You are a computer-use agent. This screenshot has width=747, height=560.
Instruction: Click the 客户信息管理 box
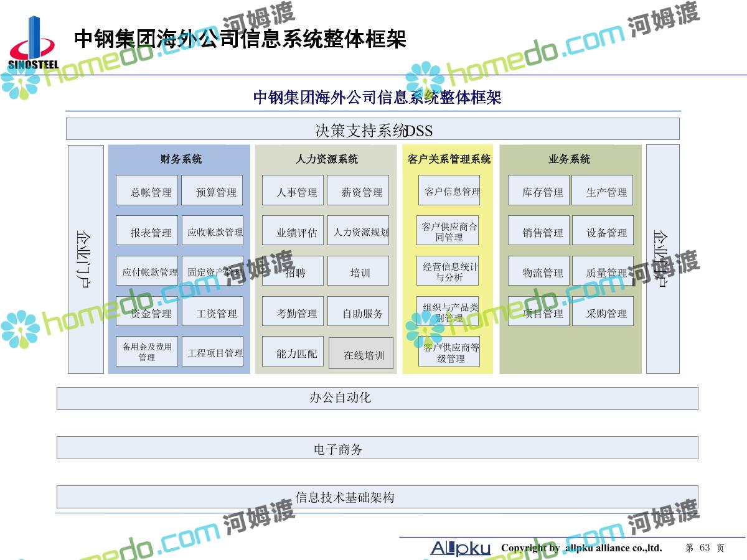click(x=449, y=190)
